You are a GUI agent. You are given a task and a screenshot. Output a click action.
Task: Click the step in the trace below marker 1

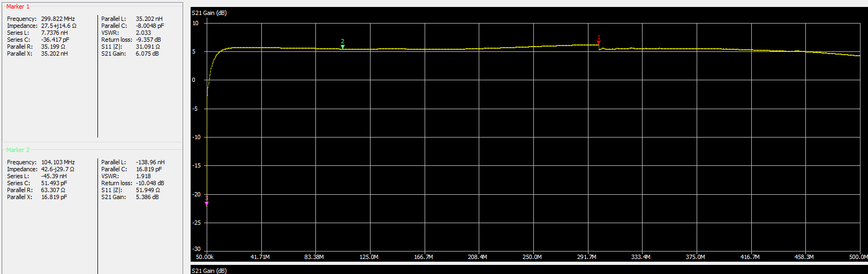599,48
